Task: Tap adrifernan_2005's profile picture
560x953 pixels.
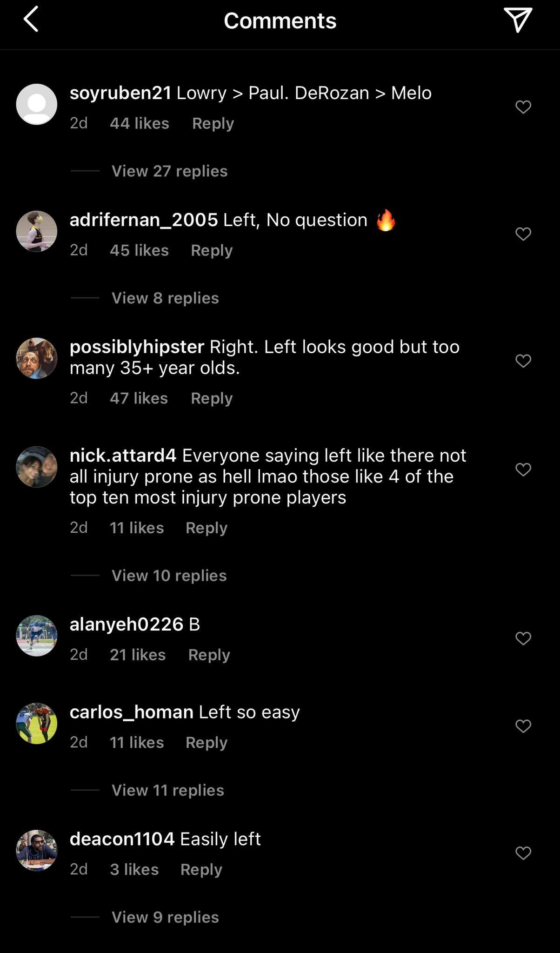Action: [36, 231]
